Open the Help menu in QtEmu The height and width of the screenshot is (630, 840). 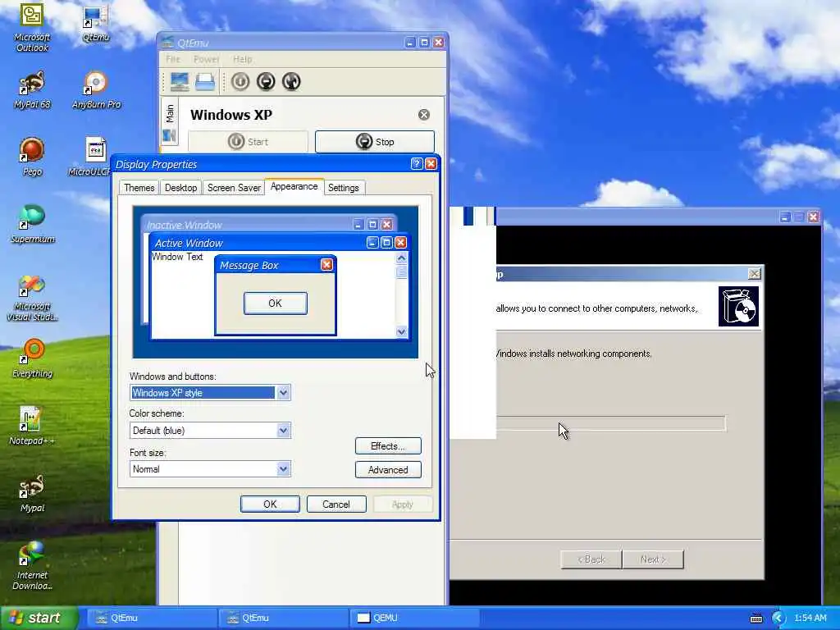coord(242,59)
